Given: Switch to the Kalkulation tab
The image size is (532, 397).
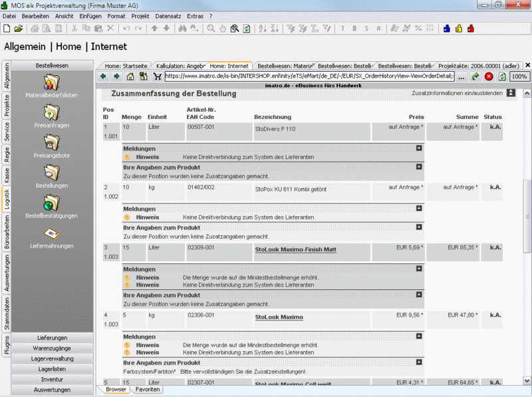Looking at the screenshot, I should point(180,66).
